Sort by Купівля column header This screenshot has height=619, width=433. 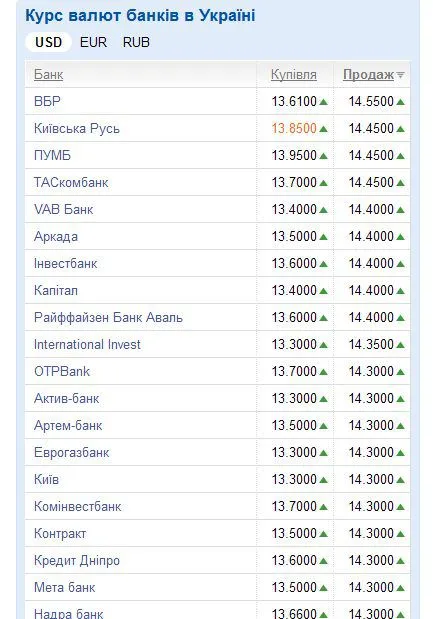pos(294,74)
